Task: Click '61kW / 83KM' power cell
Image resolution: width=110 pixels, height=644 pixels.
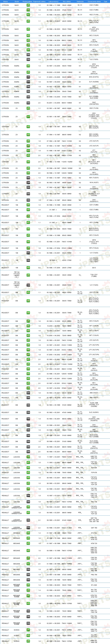Action: click(67, 520)
